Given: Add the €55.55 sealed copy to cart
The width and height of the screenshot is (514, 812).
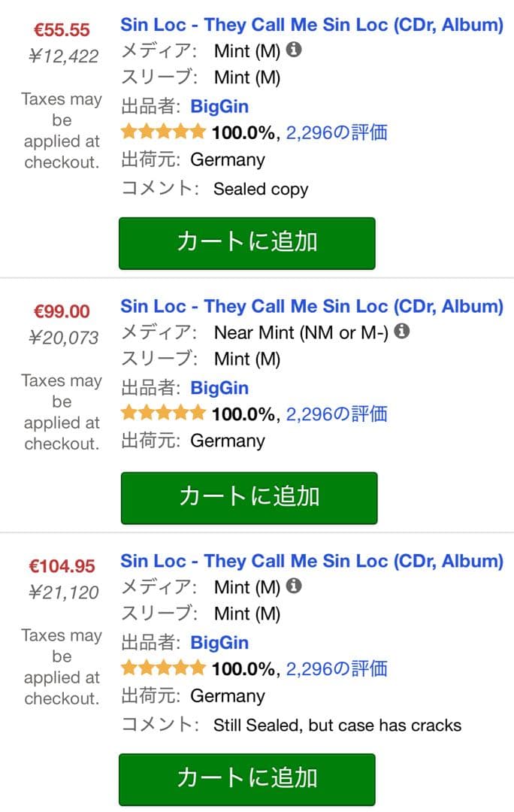Looking at the screenshot, I should [x=248, y=243].
